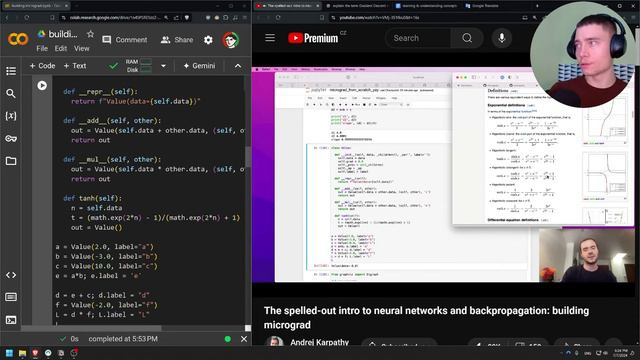Close the Colab status bar
This screenshot has height=360, width=640.
[244, 339]
